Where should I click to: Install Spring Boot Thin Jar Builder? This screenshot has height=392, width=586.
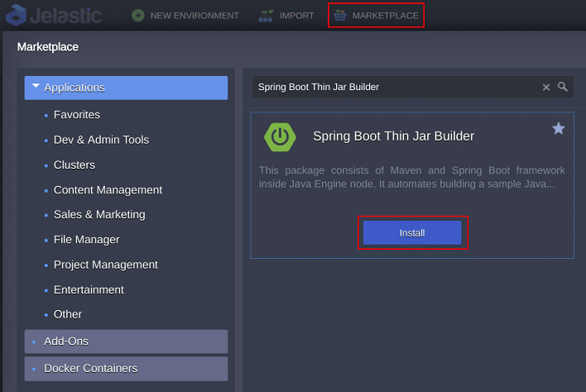412,233
